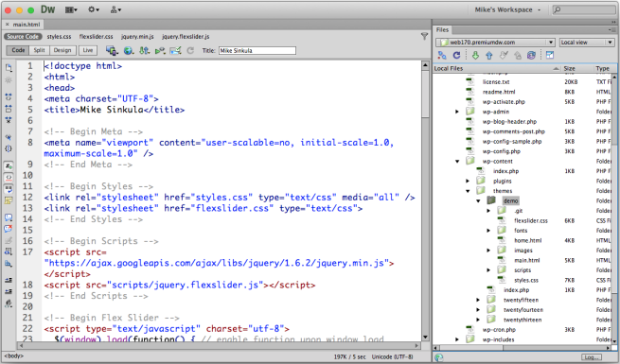
Task: Toggle Highlight Invalid Code button
Action: click(9, 178)
